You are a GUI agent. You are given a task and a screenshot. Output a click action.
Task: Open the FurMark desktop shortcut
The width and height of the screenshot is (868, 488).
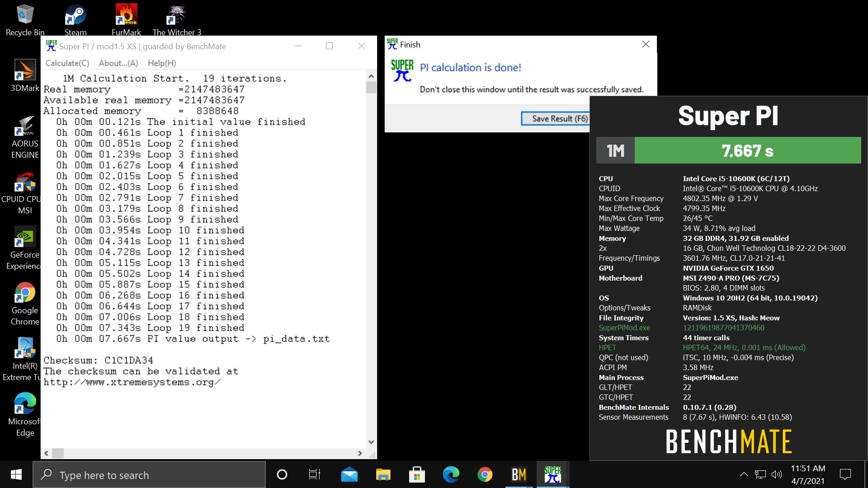[126, 20]
